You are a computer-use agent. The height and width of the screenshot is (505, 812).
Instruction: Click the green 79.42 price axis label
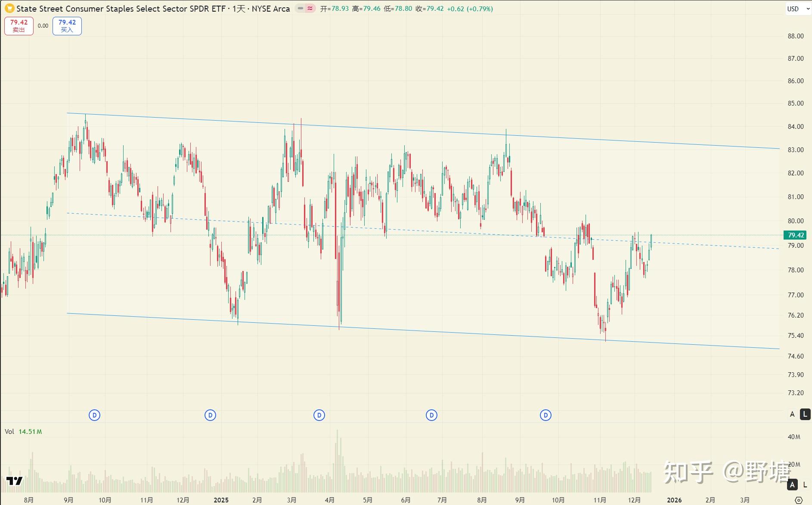[x=795, y=235]
